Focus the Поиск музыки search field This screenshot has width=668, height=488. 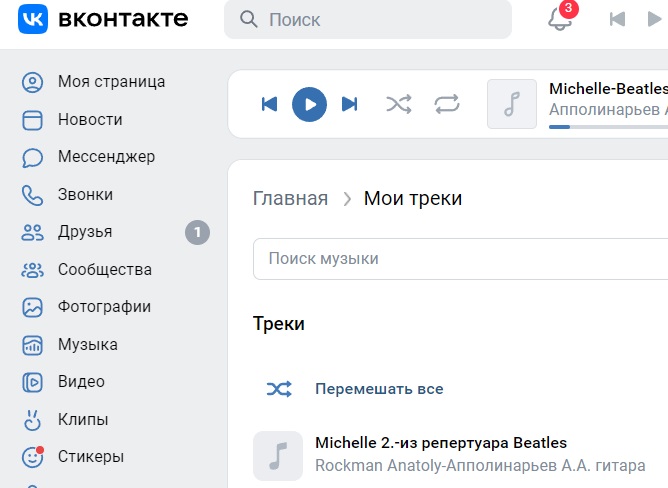[461, 259]
